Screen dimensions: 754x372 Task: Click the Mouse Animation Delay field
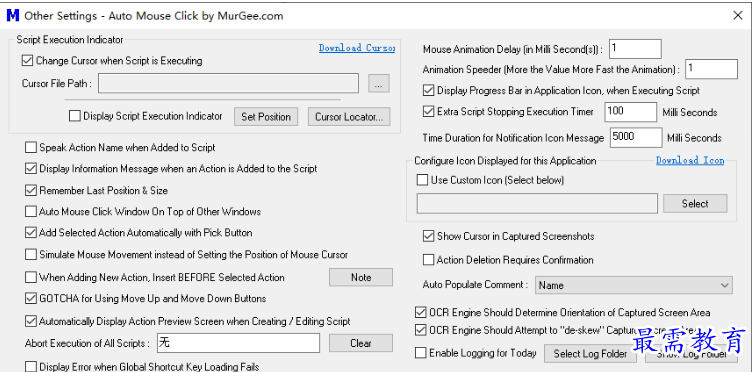pyautogui.click(x=635, y=49)
